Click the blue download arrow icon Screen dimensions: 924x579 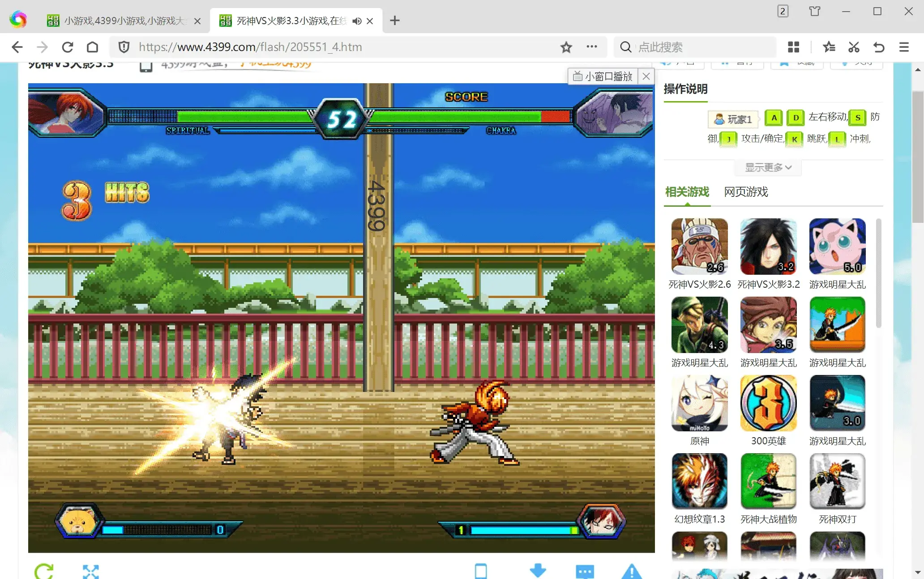[x=538, y=570]
